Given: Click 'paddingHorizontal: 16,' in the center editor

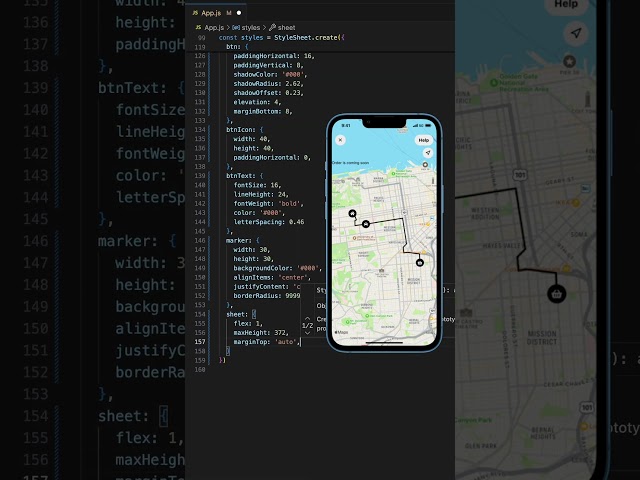Looking at the screenshot, I should [x=274, y=56].
